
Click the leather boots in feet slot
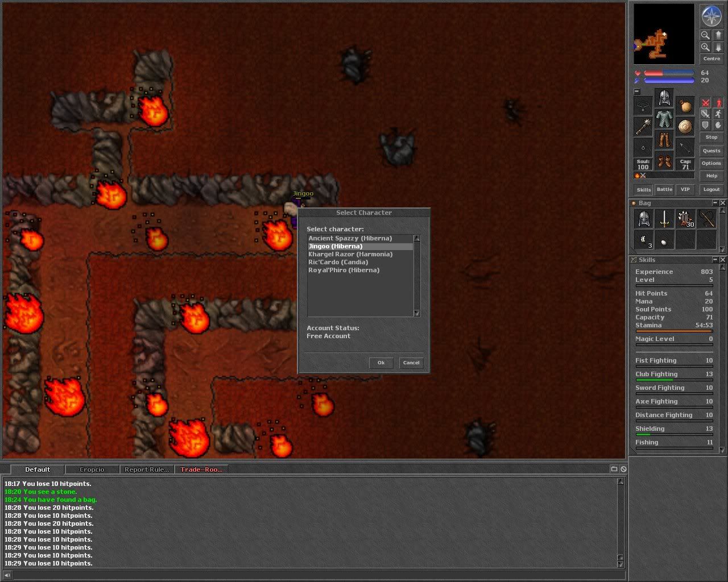(664, 161)
